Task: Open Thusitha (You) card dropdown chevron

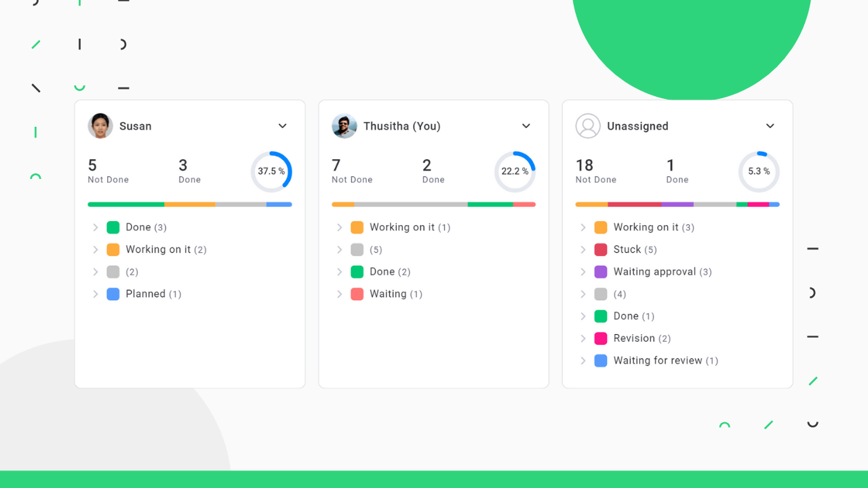Action: click(x=526, y=126)
